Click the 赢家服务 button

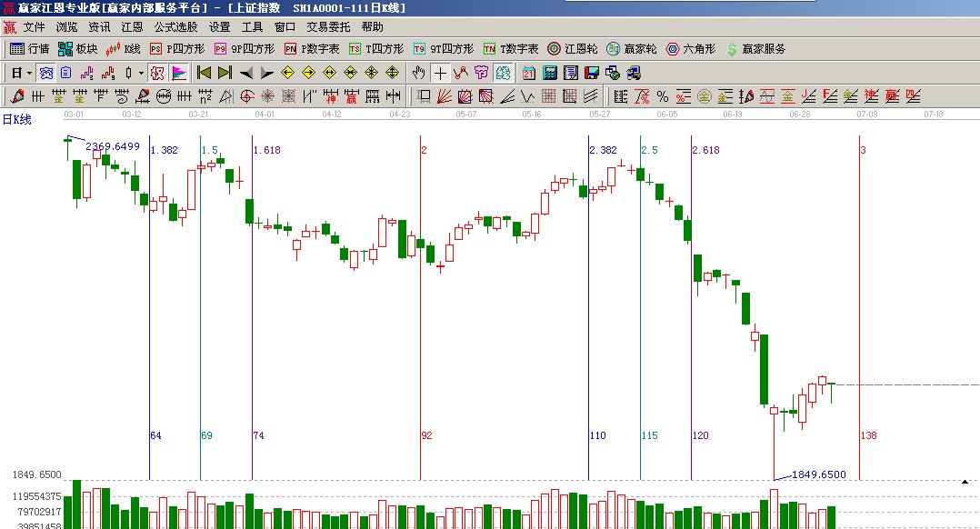755,49
